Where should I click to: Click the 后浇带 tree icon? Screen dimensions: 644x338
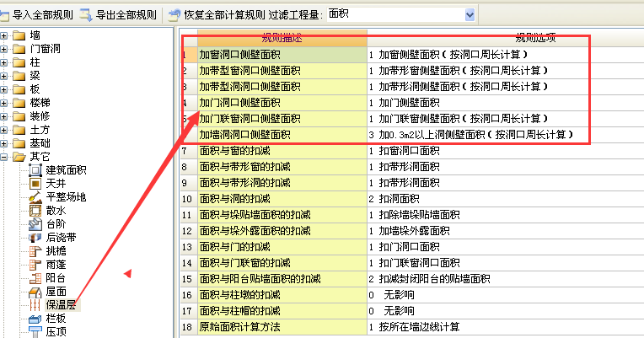point(35,238)
